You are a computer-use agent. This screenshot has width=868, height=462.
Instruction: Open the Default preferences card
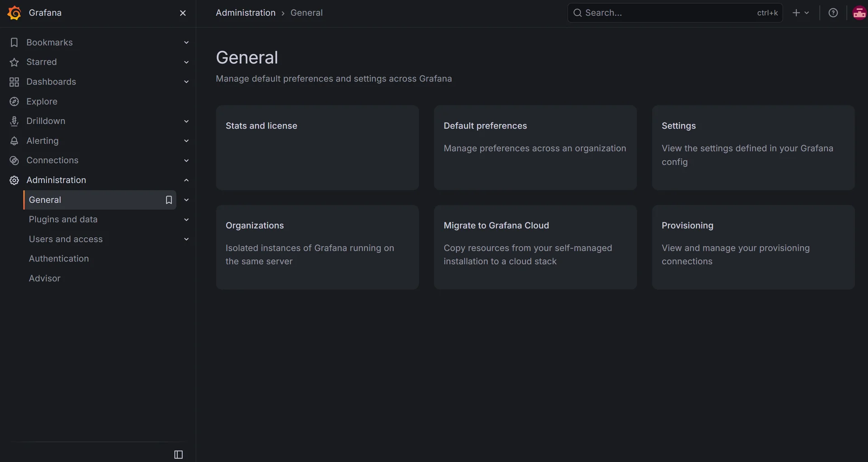pyautogui.click(x=535, y=148)
